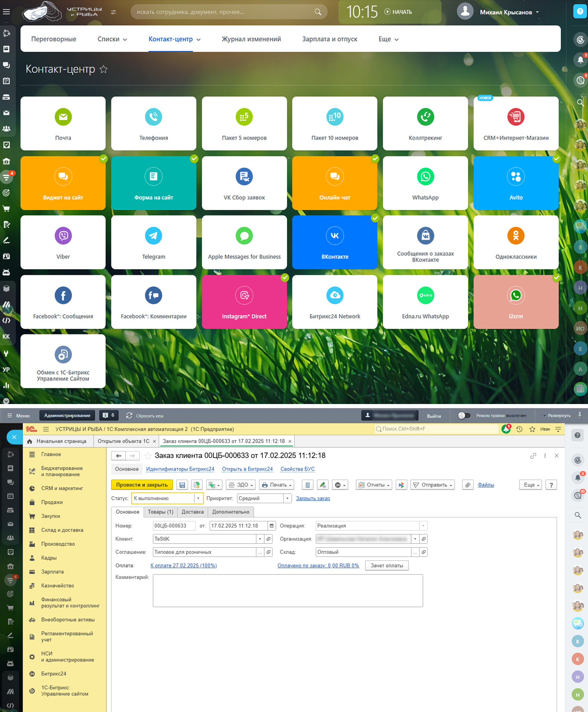Save the order with the floppy disk icon
The image size is (588, 712).
[x=182, y=485]
